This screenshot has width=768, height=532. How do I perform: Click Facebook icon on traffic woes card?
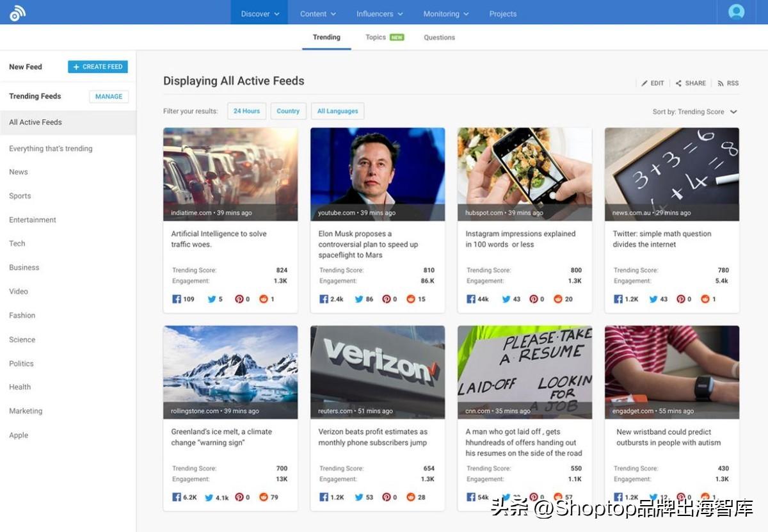pos(177,299)
